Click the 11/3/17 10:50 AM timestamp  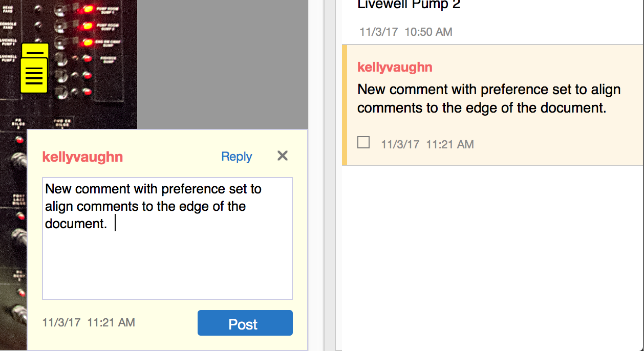405,32
